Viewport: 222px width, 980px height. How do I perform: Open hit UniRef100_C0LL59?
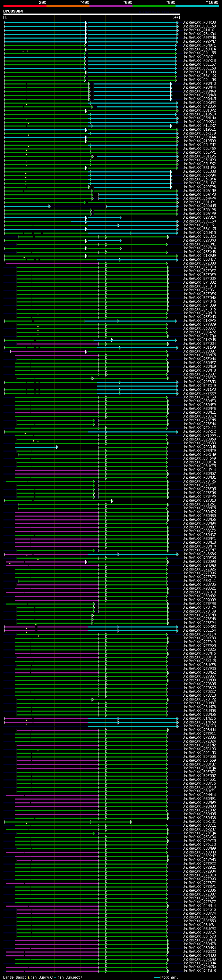(x=199, y=26)
